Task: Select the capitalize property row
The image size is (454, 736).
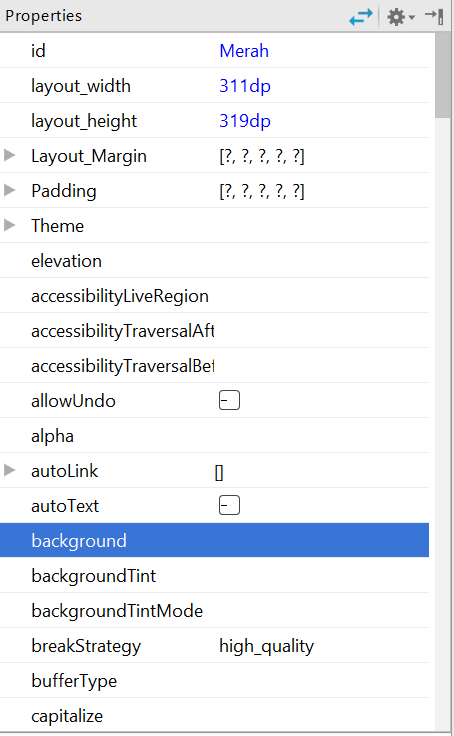Action: (215, 715)
